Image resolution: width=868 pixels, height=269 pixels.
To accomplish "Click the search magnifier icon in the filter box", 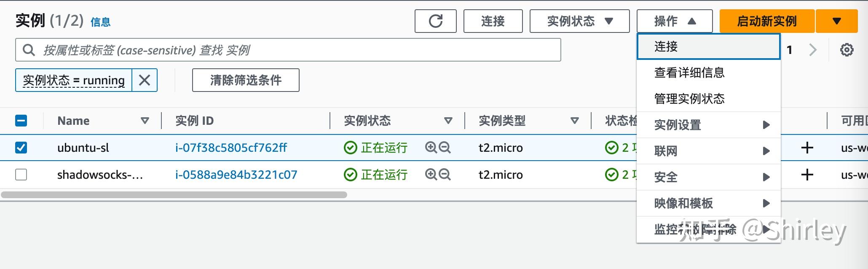I will (29, 50).
